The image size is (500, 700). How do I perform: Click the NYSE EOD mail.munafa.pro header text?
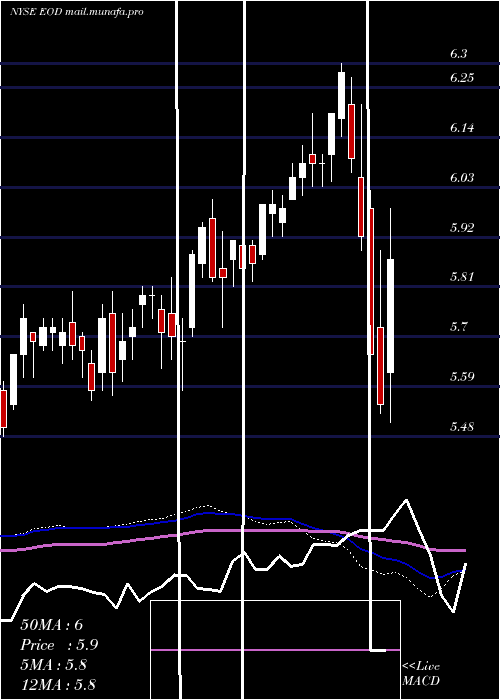click(x=77, y=12)
